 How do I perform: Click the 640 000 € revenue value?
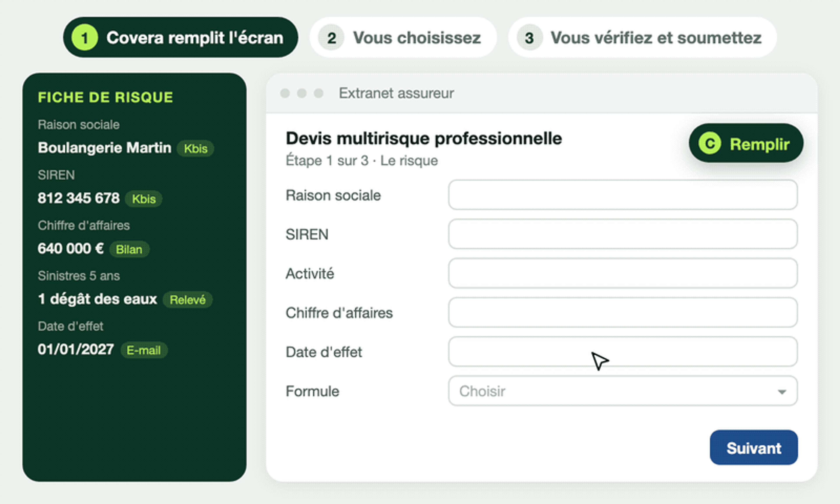coord(71,248)
